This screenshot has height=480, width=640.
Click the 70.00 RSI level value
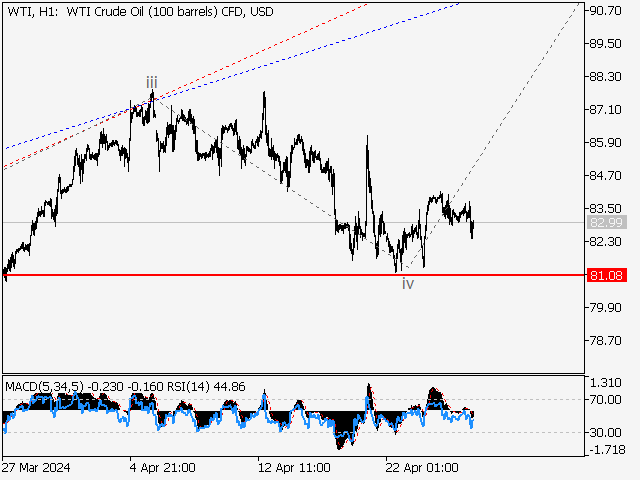[x=605, y=400]
